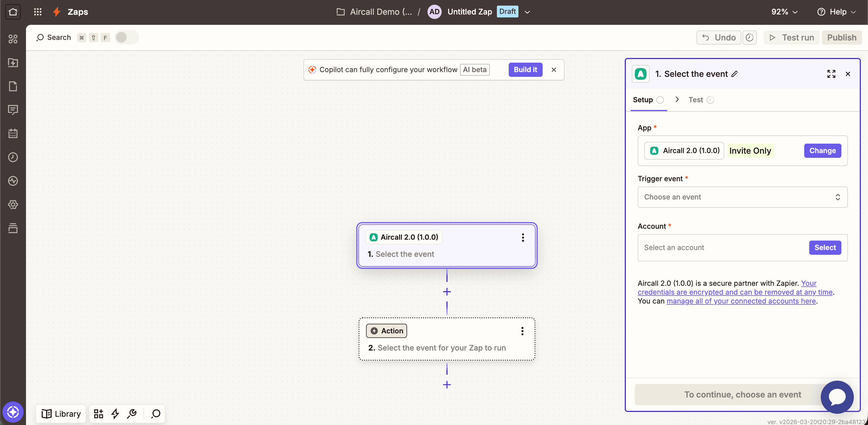Click the Build it button
Screen dimensions: 868x425
pos(525,69)
